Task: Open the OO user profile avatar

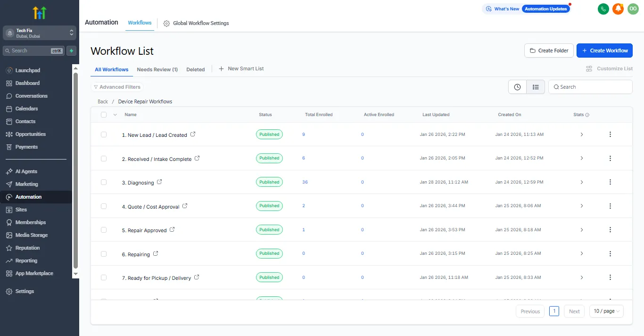Action: pos(633,9)
